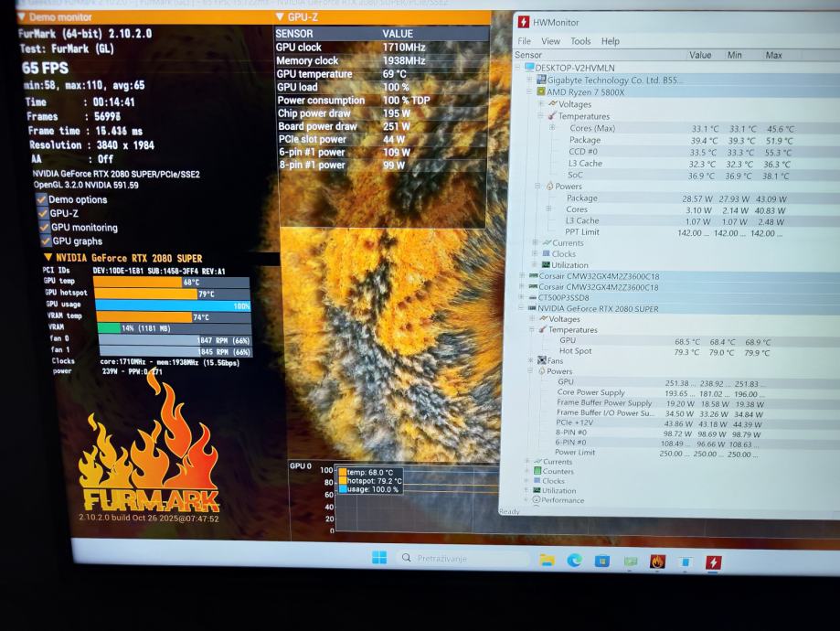
Task: Expand Cores (Max) temperatures node
Action: pyautogui.click(x=552, y=128)
